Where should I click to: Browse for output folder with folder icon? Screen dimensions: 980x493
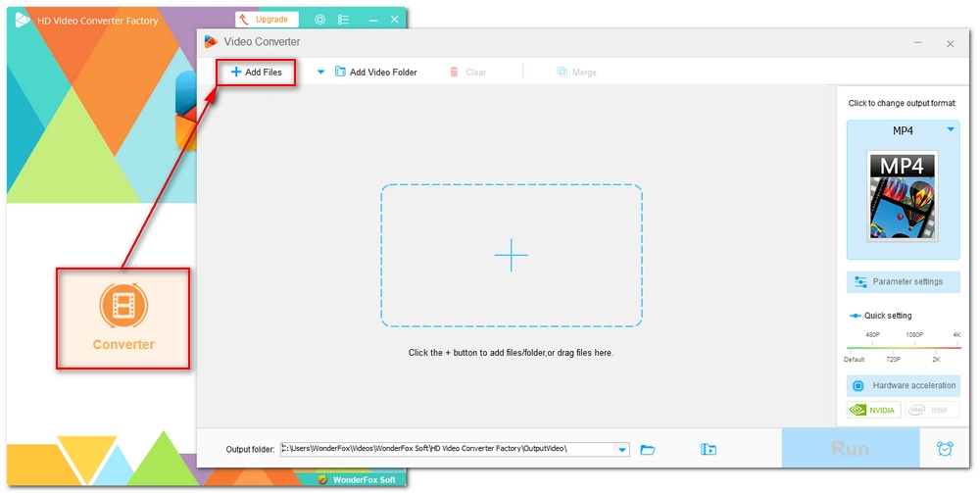pyautogui.click(x=647, y=449)
